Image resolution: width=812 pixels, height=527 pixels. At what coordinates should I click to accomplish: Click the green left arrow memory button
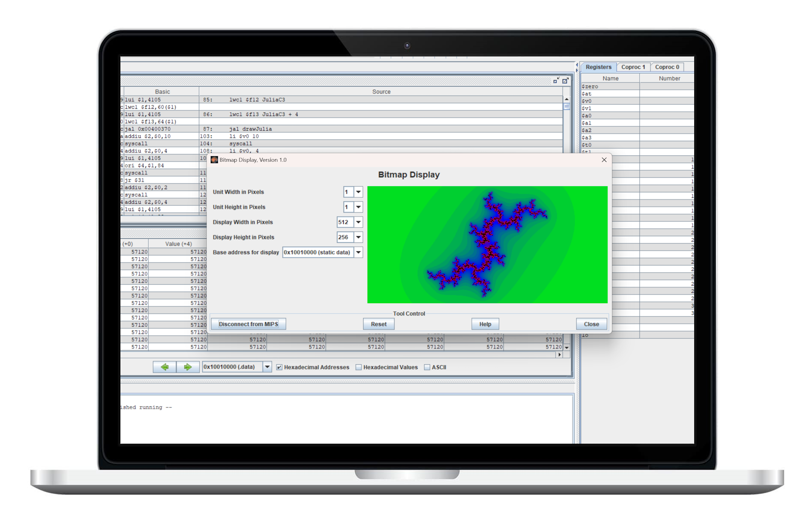click(165, 367)
